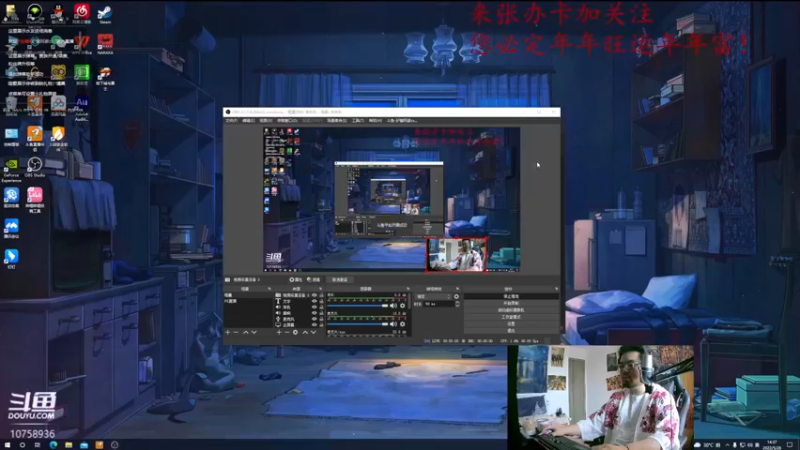Open the 帮助 Help menu in OBS
This screenshot has height=450, width=800.
point(375,121)
